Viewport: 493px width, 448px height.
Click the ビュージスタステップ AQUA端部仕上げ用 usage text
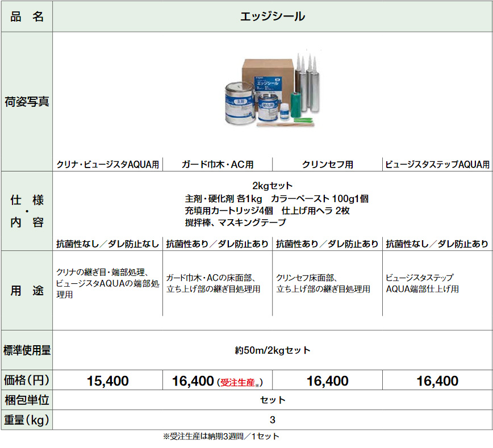(x=423, y=283)
